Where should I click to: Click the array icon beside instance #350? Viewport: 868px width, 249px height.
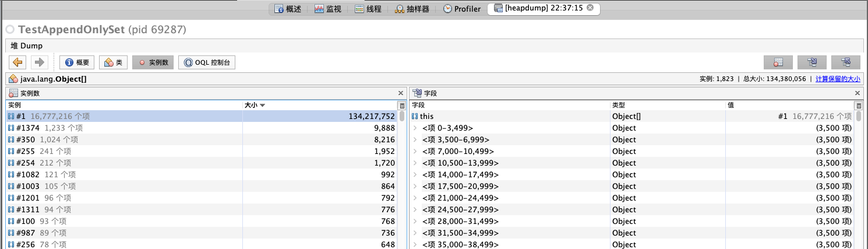[11, 139]
